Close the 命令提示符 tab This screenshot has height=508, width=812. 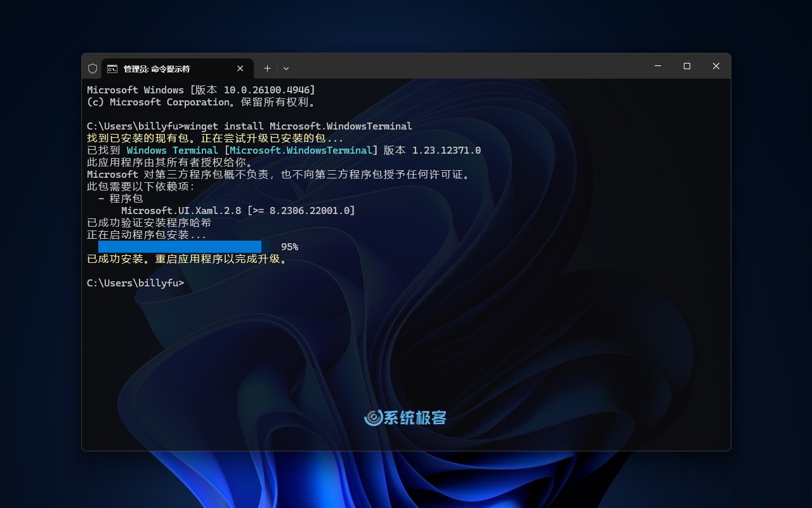240,69
